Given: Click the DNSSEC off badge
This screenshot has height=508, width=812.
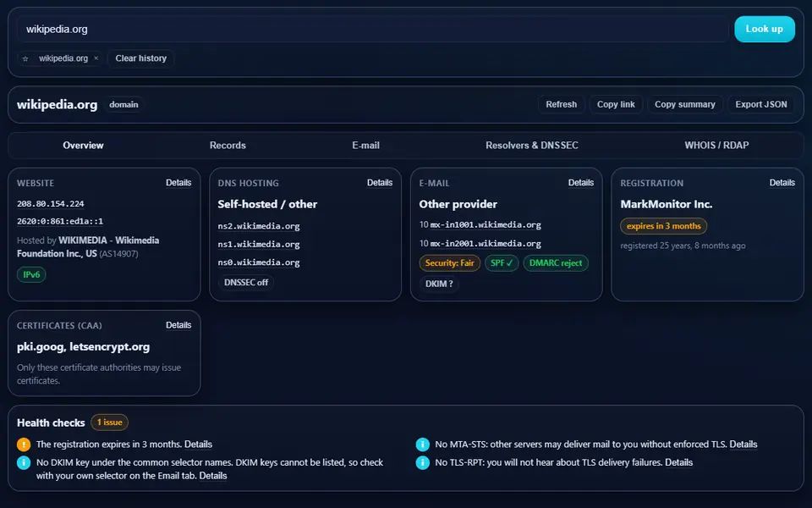Looking at the screenshot, I should pyautogui.click(x=246, y=283).
